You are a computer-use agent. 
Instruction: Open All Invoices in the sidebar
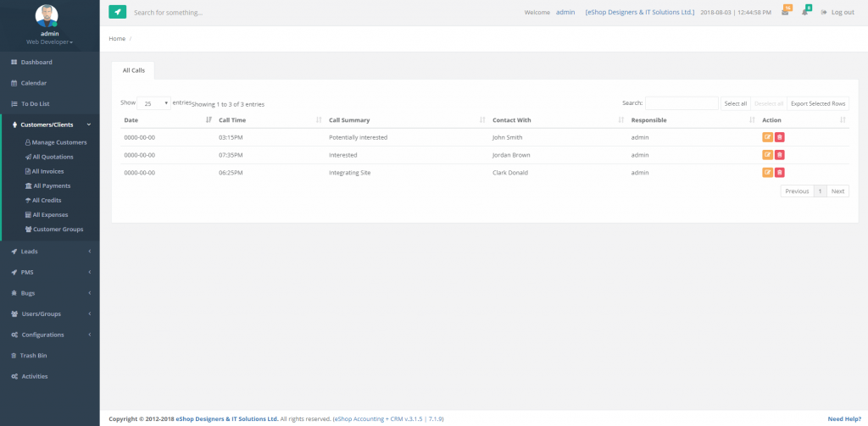(x=47, y=171)
